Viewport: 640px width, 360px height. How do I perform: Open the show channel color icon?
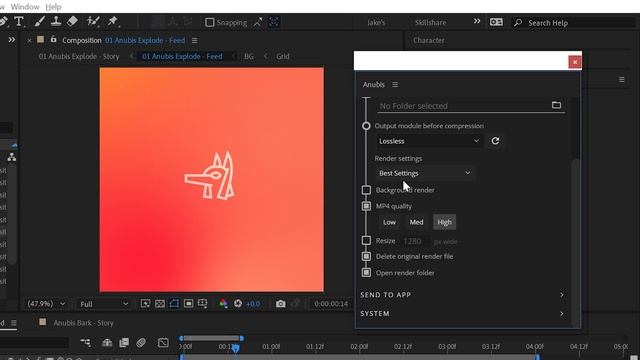(x=223, y=304)
